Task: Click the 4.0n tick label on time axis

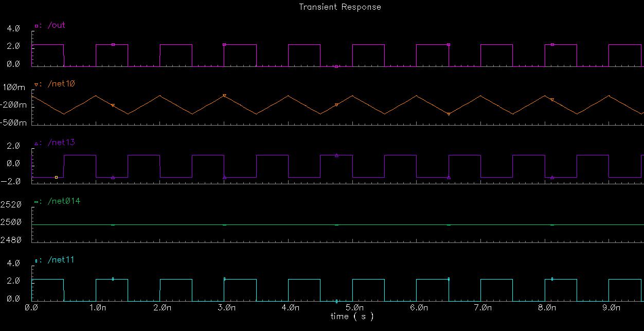Action: coord(291,308)
